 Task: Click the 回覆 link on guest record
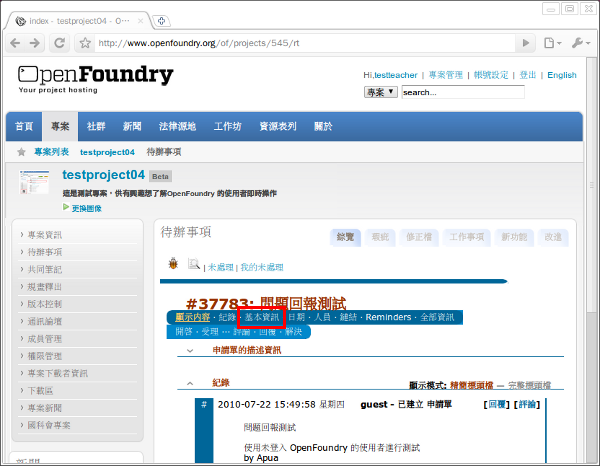pos(497,404)
